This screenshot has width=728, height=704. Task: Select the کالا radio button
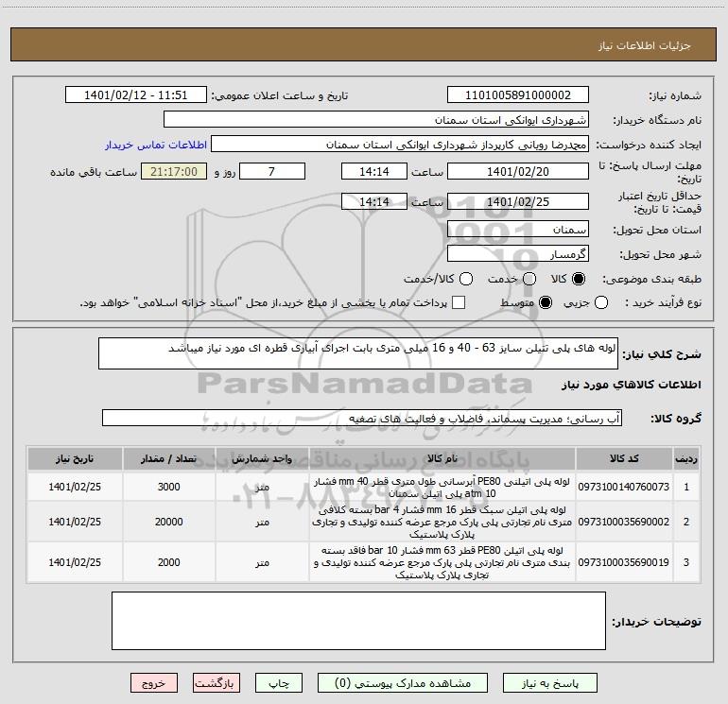click(579, 279)
